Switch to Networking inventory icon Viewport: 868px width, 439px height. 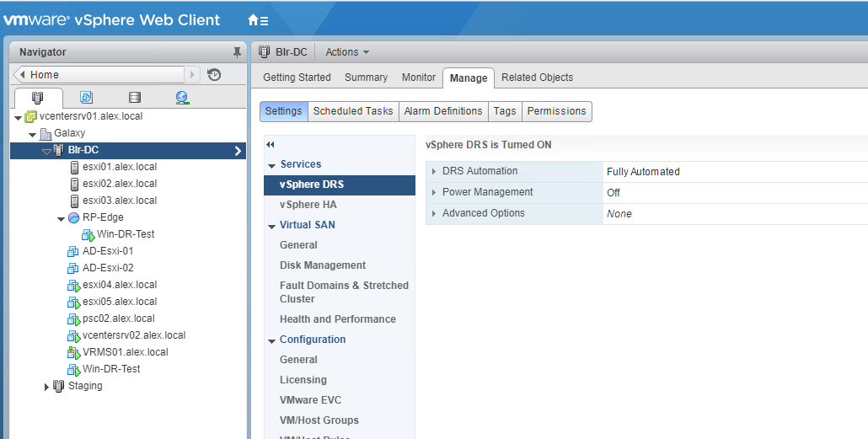click(182, 98)
